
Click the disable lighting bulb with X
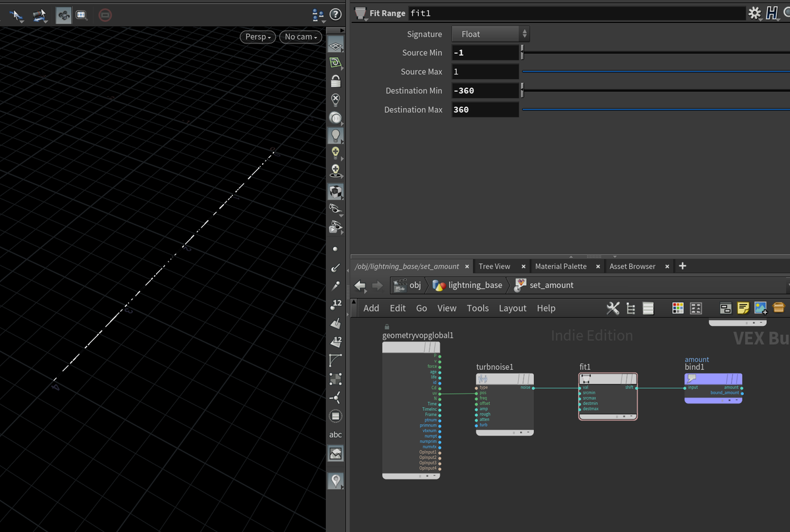[x=336, y=100]
